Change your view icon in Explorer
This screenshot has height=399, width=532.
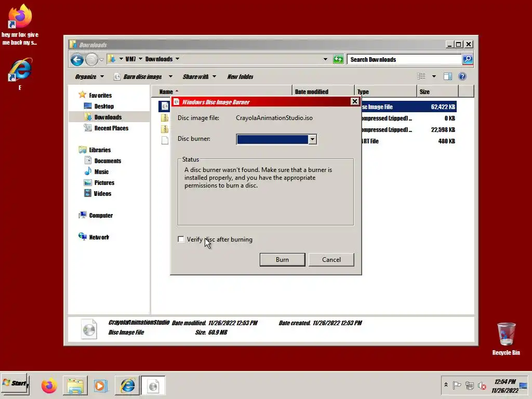421,76
